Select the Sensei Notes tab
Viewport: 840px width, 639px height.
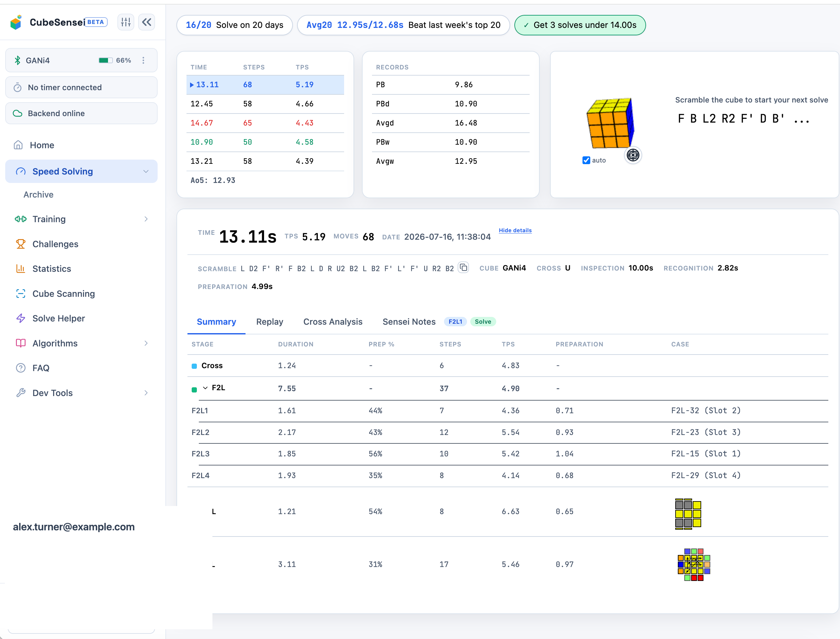tap(409, 322)
